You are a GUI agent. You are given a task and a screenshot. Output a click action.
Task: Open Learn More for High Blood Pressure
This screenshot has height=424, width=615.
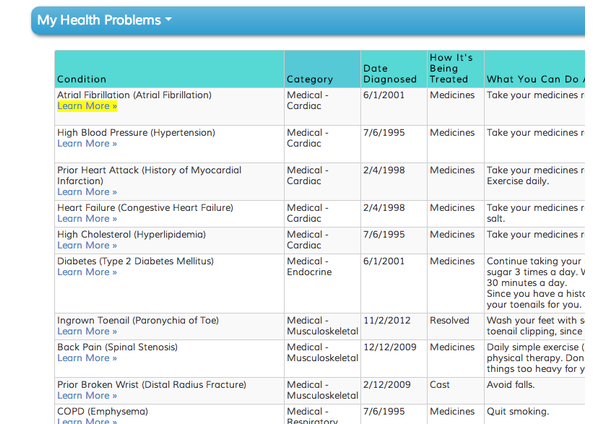click(x=87, y=144)
